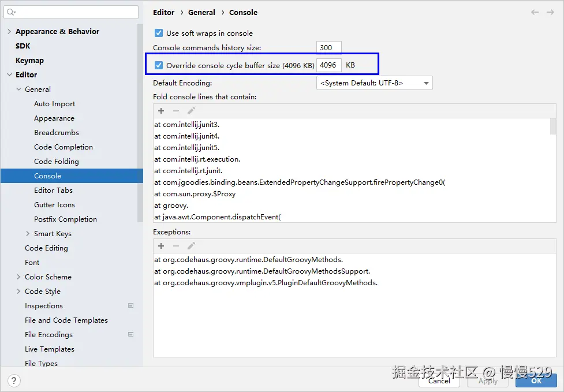Open Postfix Completion settings

click(65, 219)
